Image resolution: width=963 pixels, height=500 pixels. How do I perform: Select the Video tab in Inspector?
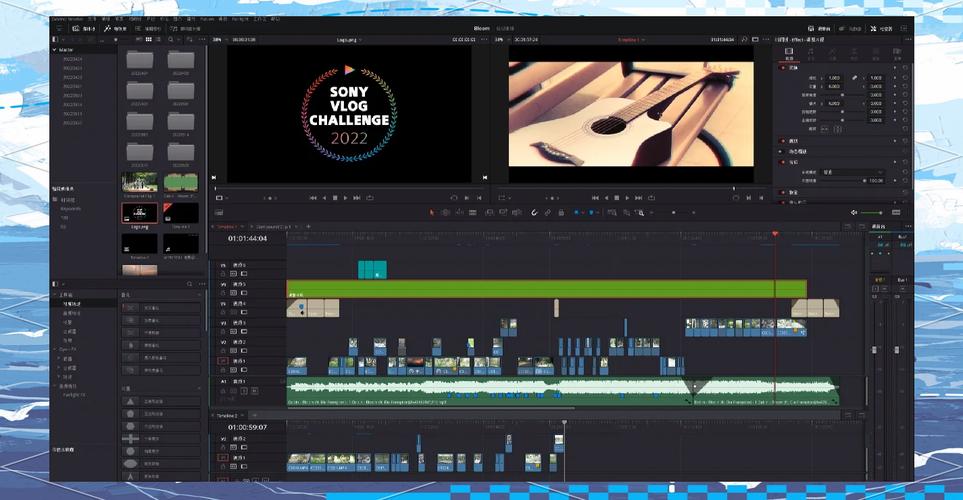[789, 54]
